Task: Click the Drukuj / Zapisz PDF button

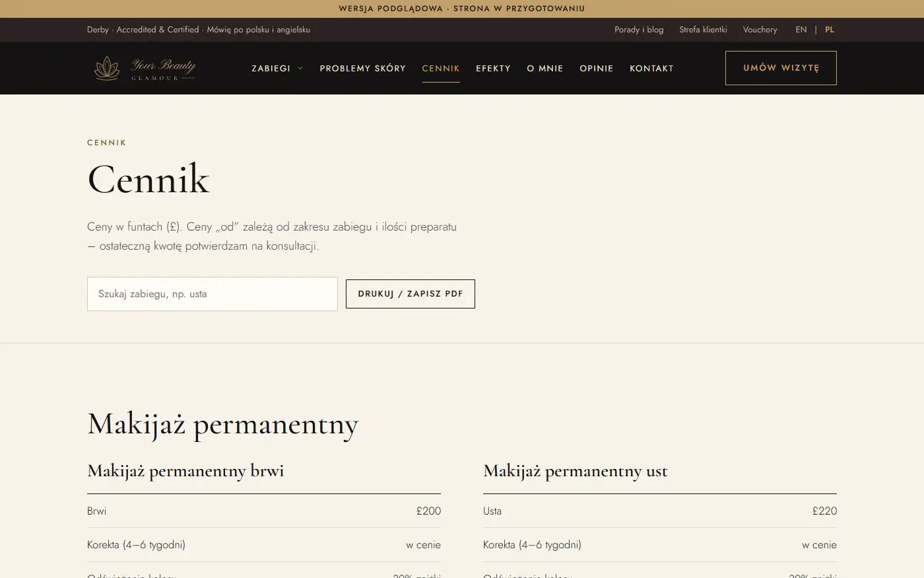Action: [x=411, y=294]
